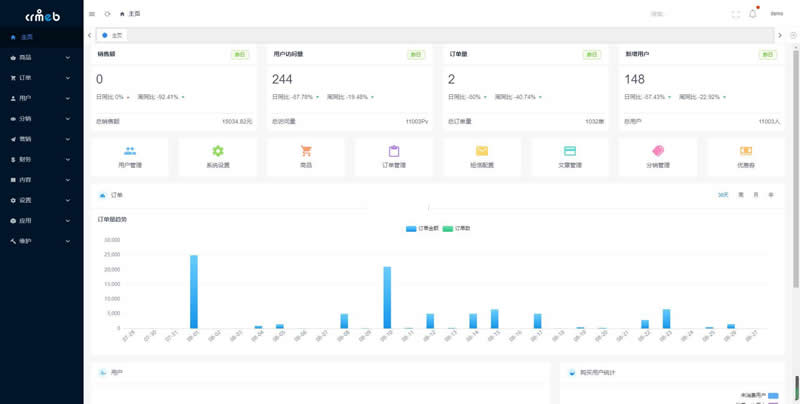The image size is (800, 404).
Task: Toggle the 订单数 legend series
Action: coord(457,229)
